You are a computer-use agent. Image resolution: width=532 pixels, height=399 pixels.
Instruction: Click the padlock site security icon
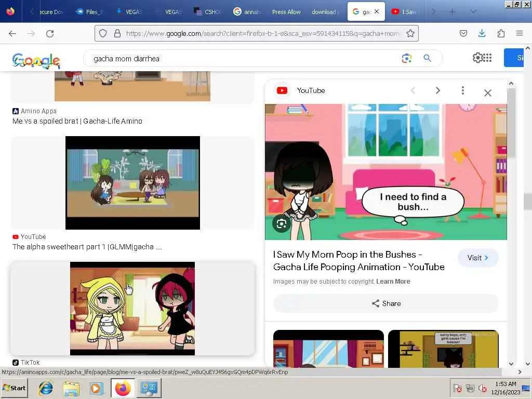(117, 33)
